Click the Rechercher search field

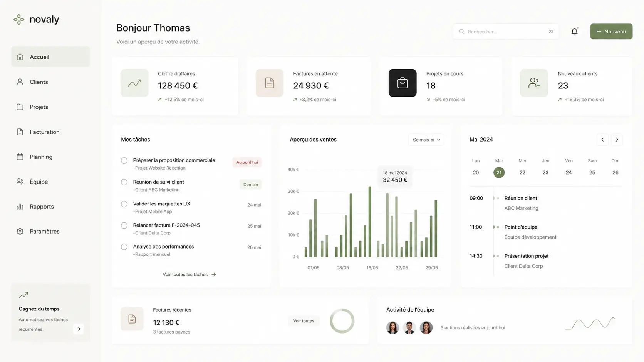[506, 32]
